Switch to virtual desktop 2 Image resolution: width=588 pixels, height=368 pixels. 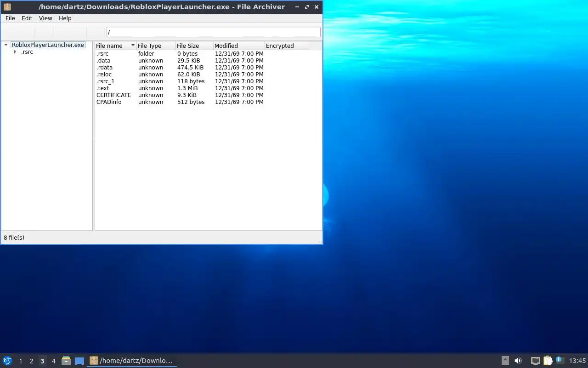click(31, 361)
